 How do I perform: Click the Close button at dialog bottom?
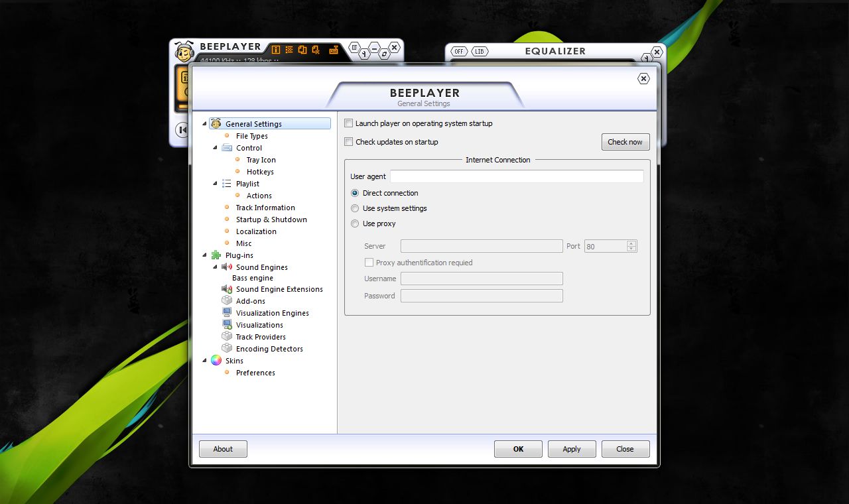pyautogui.click(x=625, y=449)
